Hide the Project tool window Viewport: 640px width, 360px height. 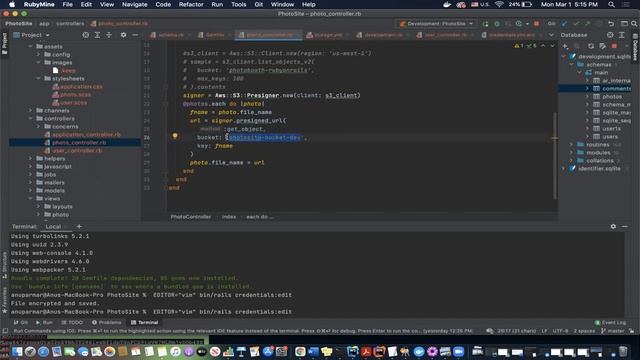[135, 35]
